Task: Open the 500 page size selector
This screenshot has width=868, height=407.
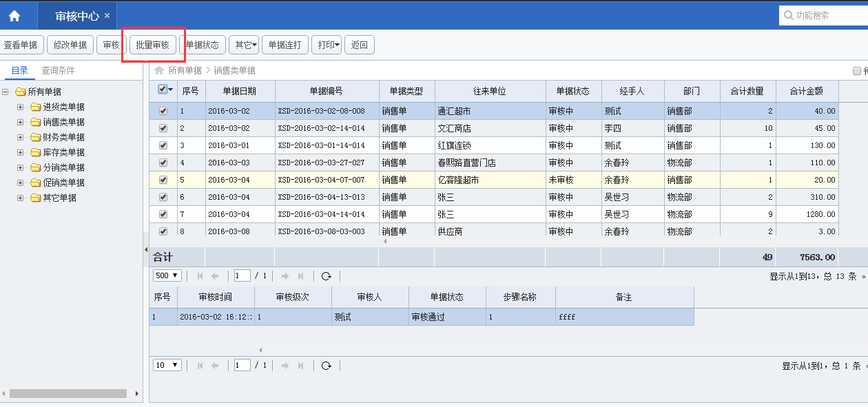Action: (167, 275)
